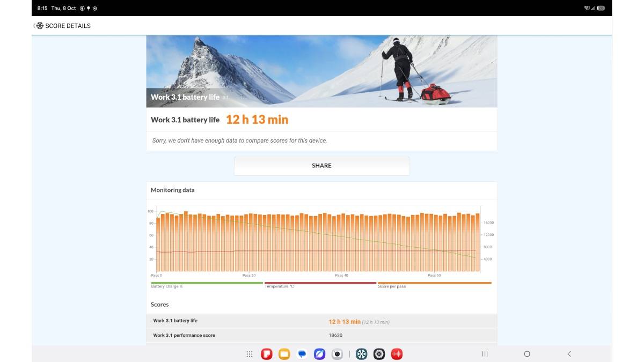
Task: Tap the Pass 60 axis label
Action: tap(434, 275)
